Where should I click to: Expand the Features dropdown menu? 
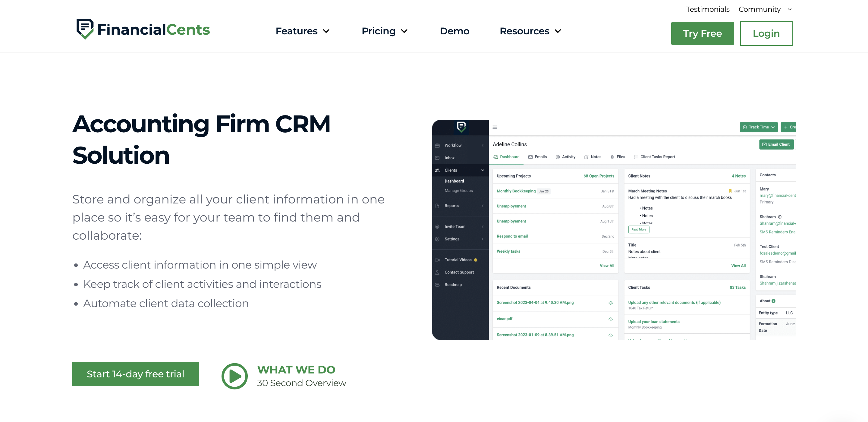point(303,31)
